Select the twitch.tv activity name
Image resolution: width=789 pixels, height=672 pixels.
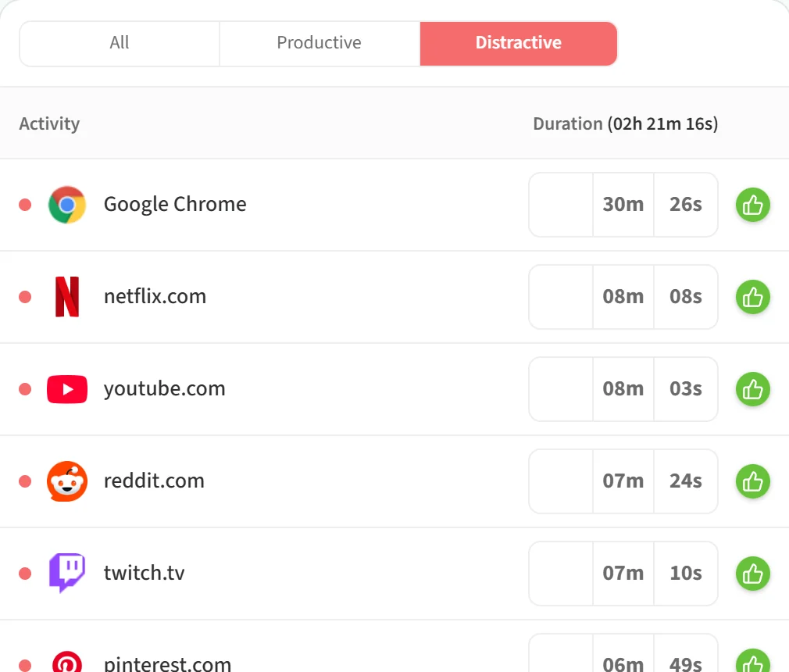pos(144,573)
